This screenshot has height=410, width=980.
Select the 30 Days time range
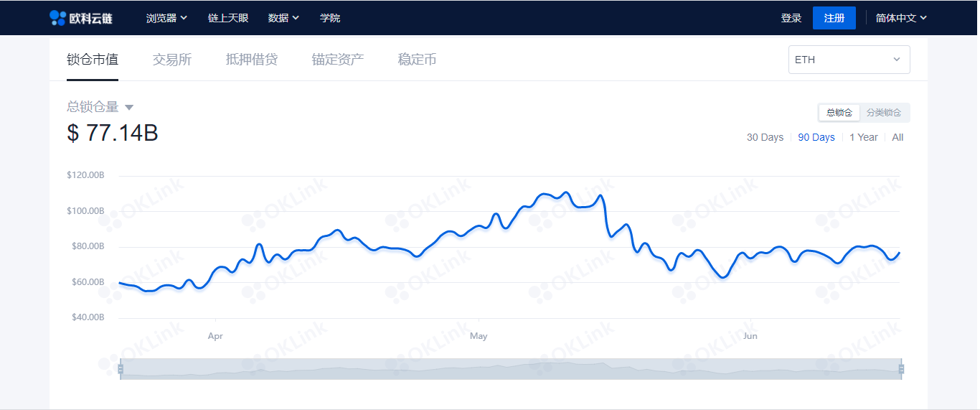(x=765, y=137)
